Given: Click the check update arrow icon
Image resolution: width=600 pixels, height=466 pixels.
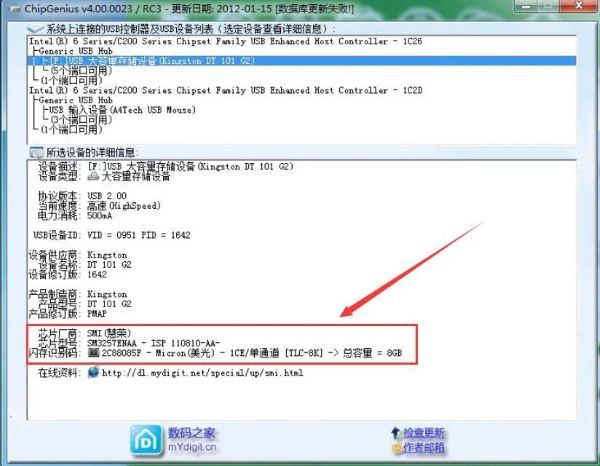Looking at the screenshot, I should click(394, 432).
